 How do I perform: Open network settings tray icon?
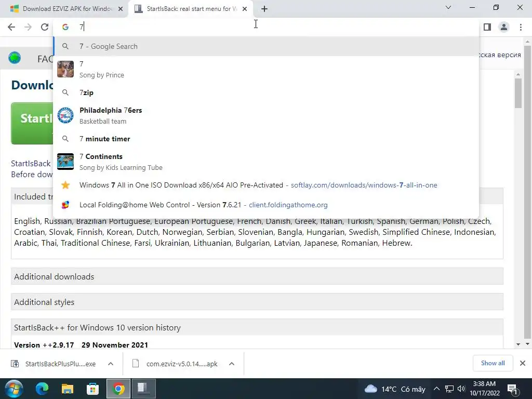tap(449, 389)
